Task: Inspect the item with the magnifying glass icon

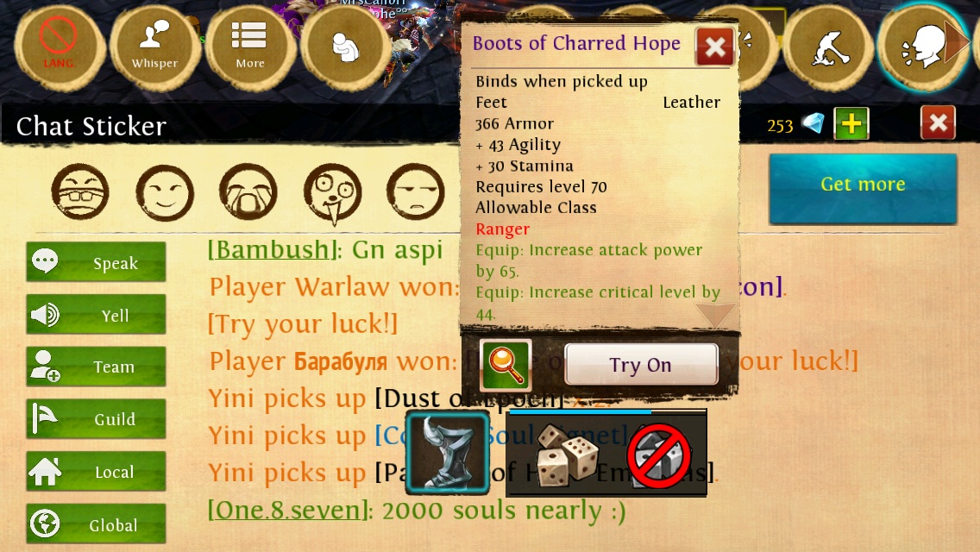Action: [506, 365]
